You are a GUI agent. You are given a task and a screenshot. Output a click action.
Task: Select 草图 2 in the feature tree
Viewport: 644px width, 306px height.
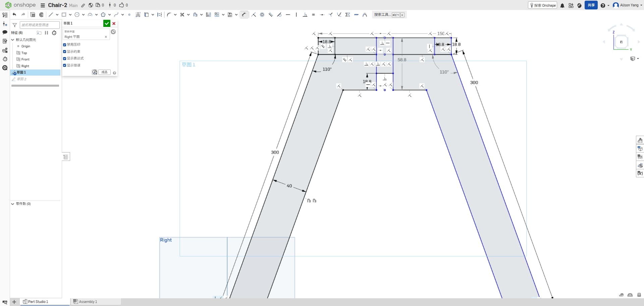[x=21, y=79]
